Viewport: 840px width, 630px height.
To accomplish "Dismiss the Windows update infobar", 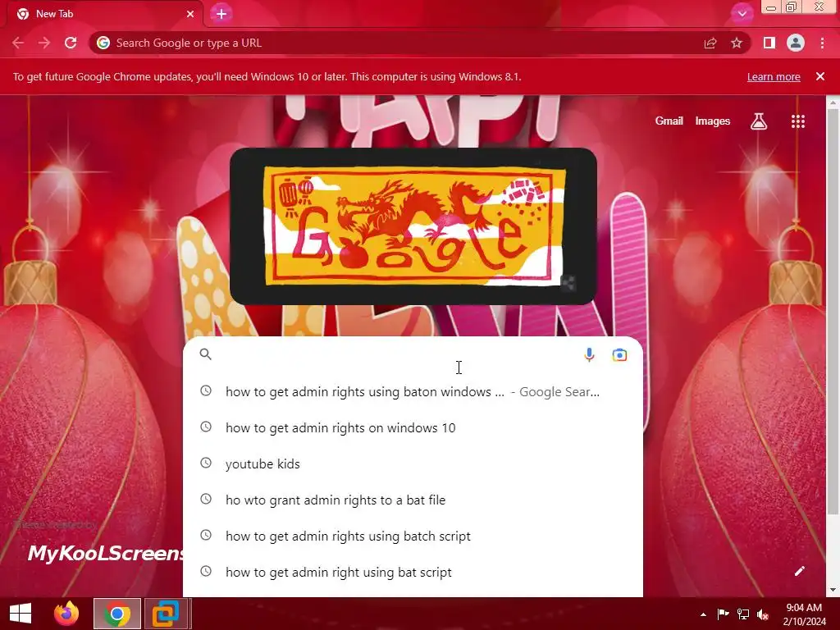I will click(x=820, y=76).
